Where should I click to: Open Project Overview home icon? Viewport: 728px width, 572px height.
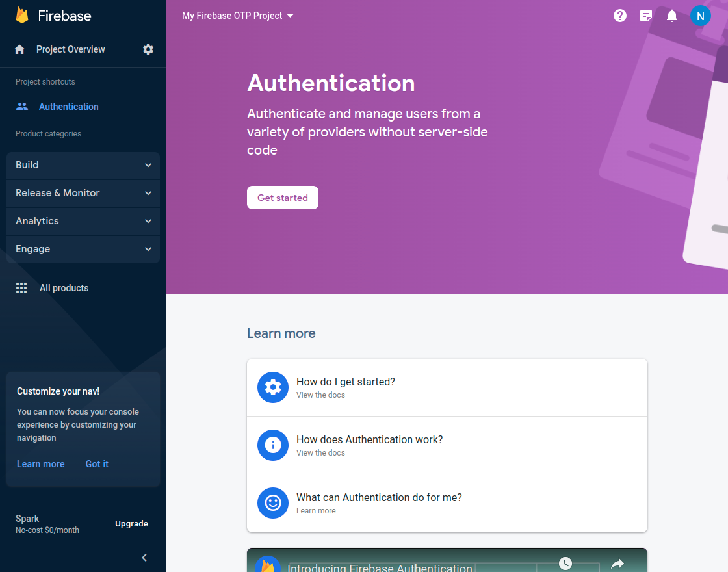coord(19,49)
